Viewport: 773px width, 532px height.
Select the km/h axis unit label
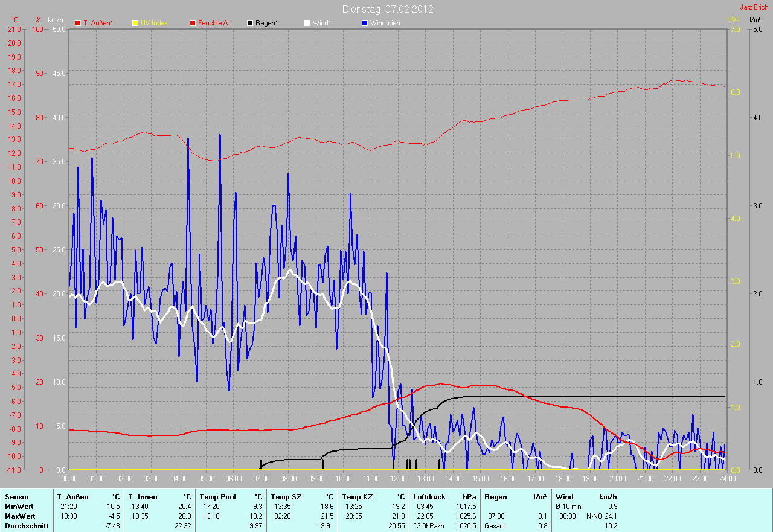55,19
